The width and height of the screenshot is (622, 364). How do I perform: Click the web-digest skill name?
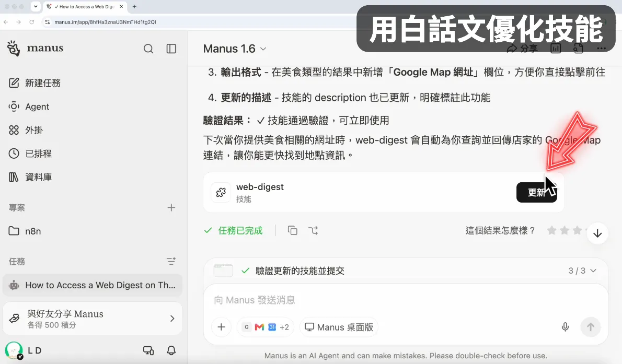(x=260, y=187)
